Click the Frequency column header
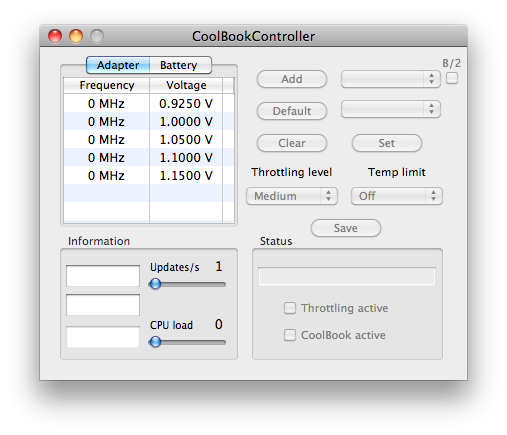This screenshot has width=507, height=435. [x=107, y=85]
